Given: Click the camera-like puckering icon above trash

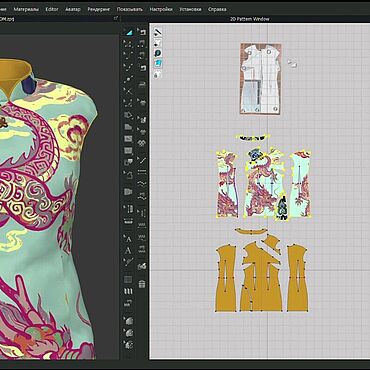Looking at the screenshot, I should [142, 266].
